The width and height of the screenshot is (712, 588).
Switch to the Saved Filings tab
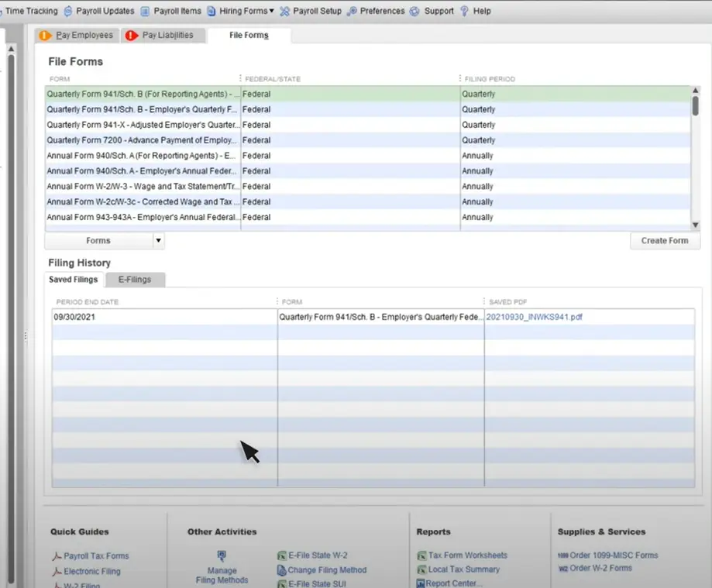[x=73, y=280]
